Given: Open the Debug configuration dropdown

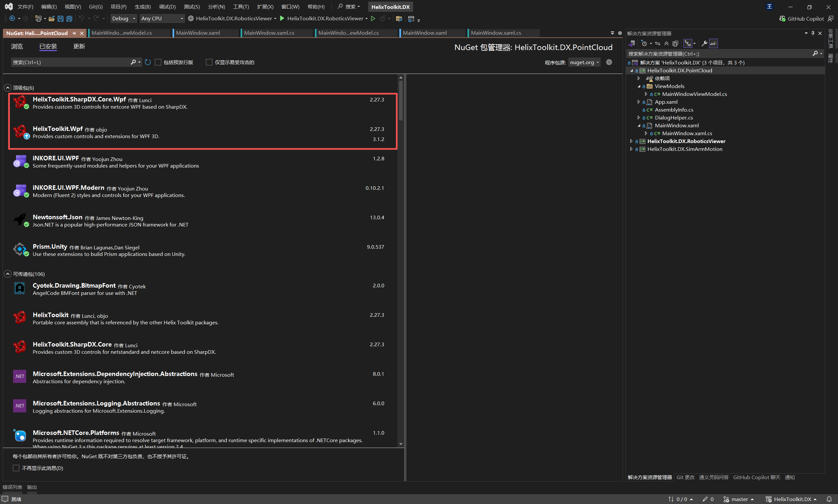Looking at the screenshot, I should 124,19.
